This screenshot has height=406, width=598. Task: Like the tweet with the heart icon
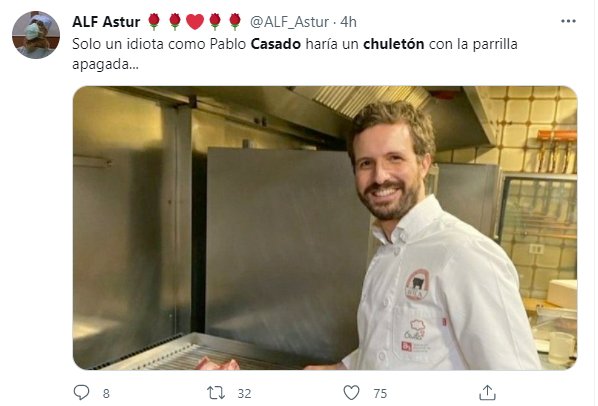pos(351,393)
